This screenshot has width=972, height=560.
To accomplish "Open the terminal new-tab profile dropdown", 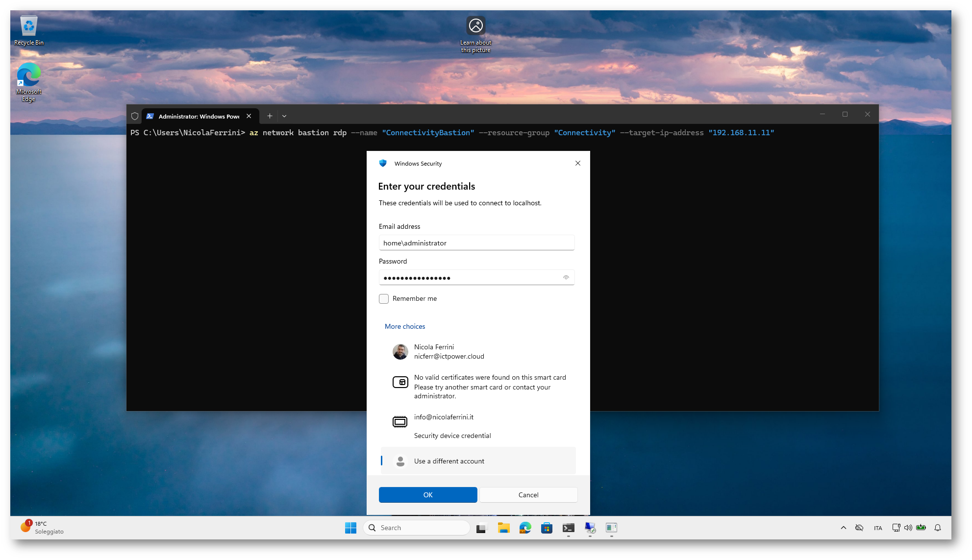I will point(284,116).
